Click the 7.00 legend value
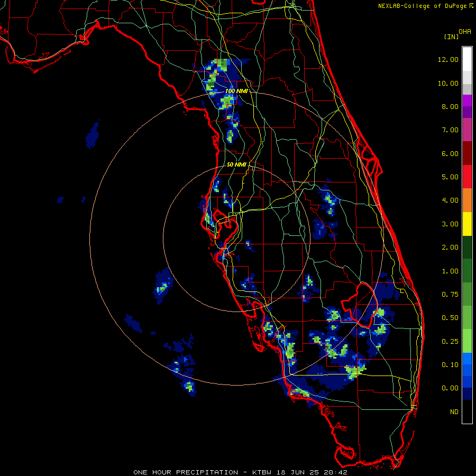The width and height of the screenshot is (476, 476). [450, 130]
